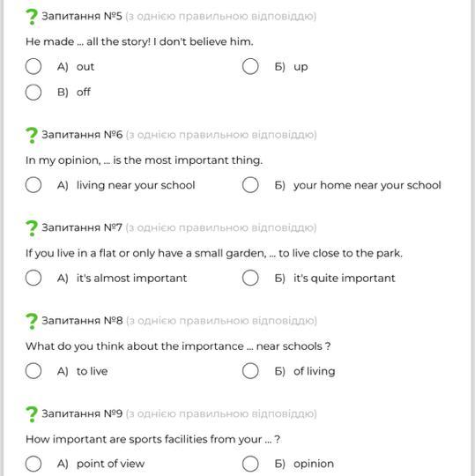Select the 'it's almost important' radio button
Image resolution: width=475 pixels, height=476 pixels.
click(33, 278)
